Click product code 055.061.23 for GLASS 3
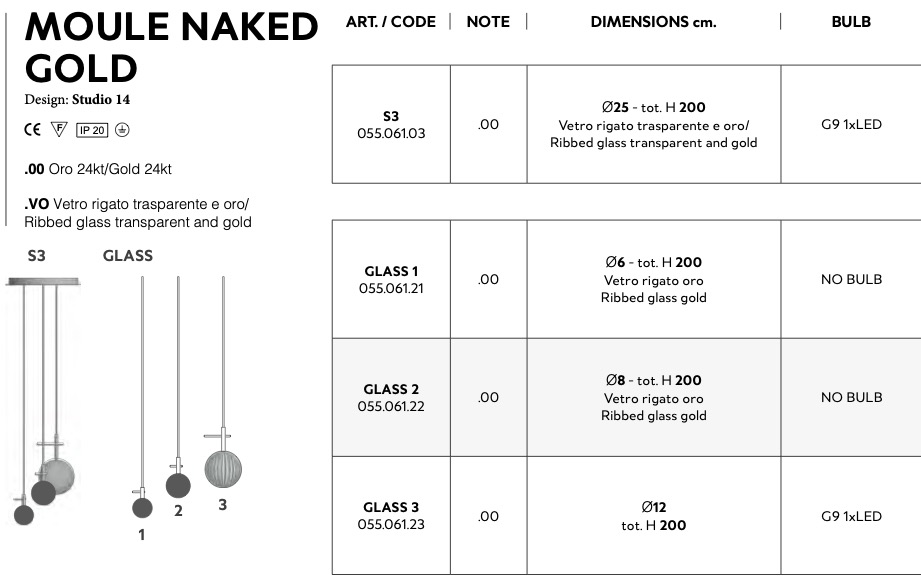921x576 pixels. pos(391,524)
